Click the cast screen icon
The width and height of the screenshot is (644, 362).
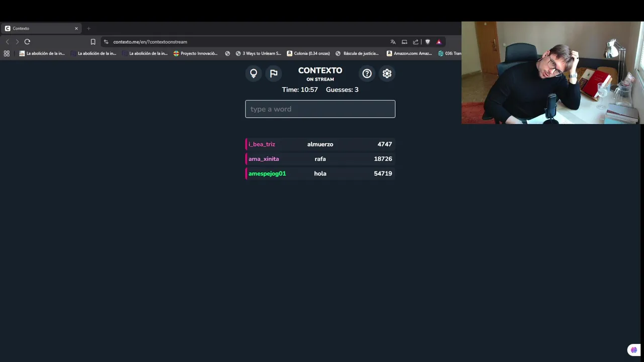pos(404,42)
